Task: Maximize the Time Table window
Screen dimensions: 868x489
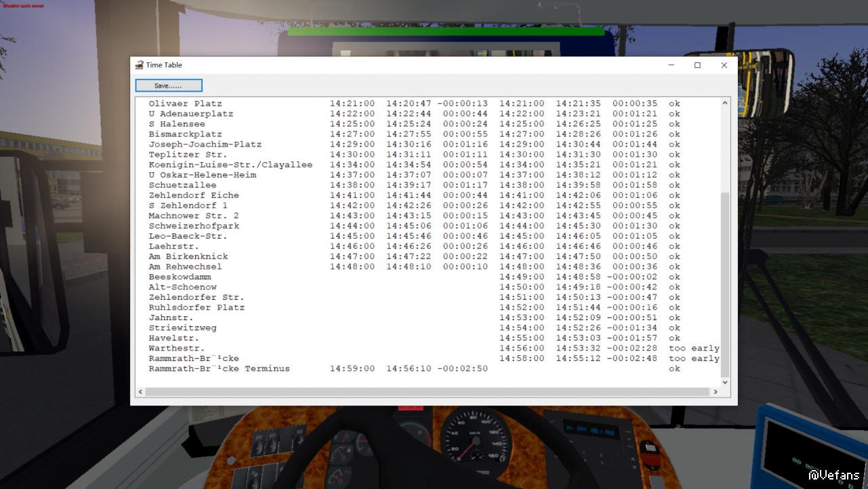Action: coord(697,65)
